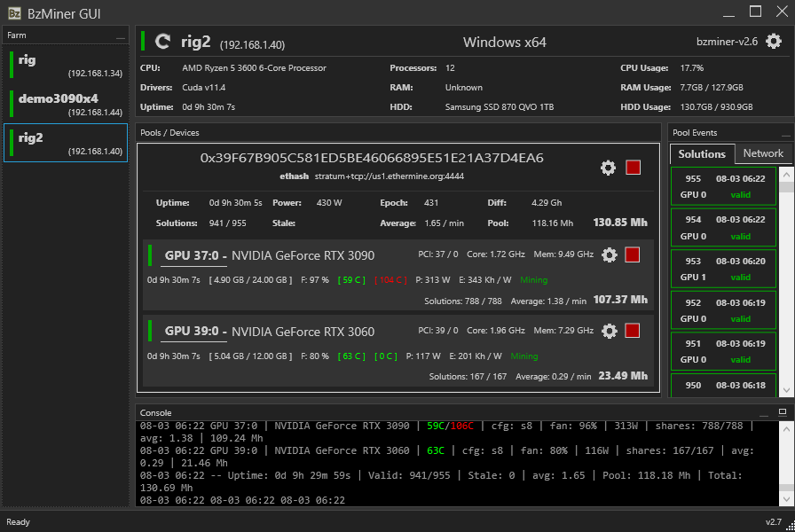The image size is (795, 532).
Task: Click Pool Events scrollbar up arrow
Action: click(x=786, y=175)
